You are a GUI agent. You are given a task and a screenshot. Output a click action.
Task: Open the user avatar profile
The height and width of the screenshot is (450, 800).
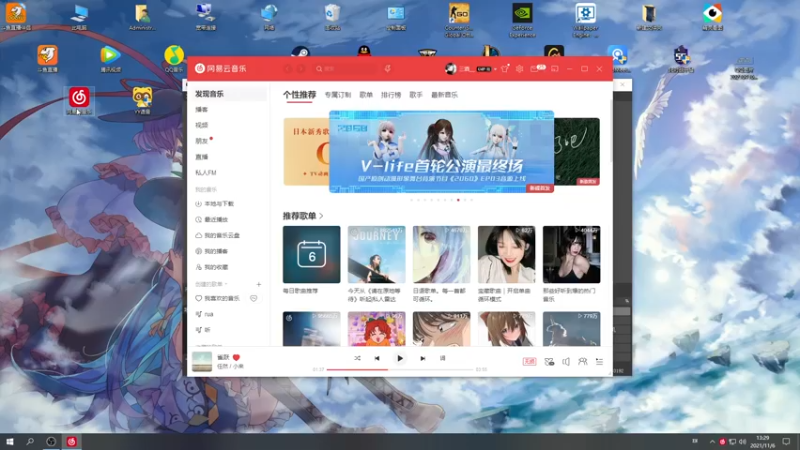tap(451, 69)
